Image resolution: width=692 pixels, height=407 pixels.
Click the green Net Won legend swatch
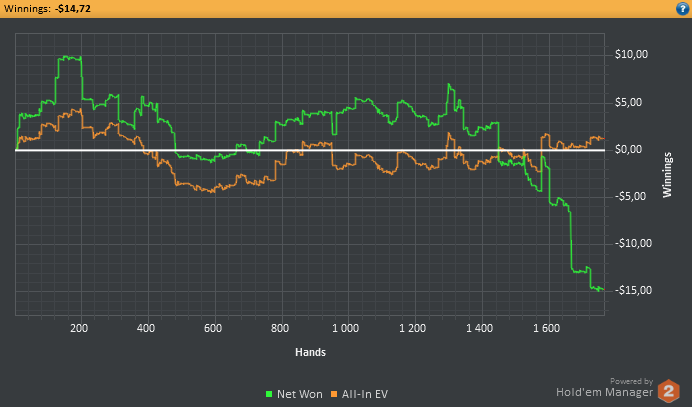coord(269,394)
